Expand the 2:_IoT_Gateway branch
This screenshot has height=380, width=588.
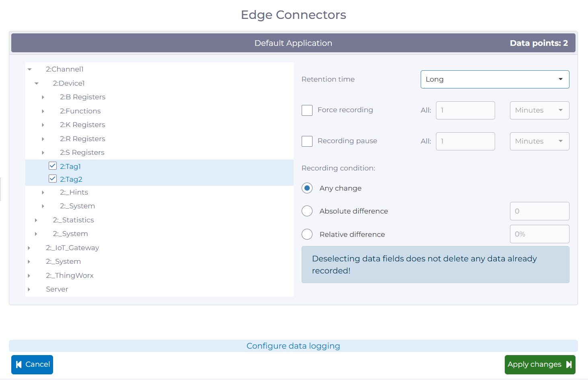click(29, 248)
